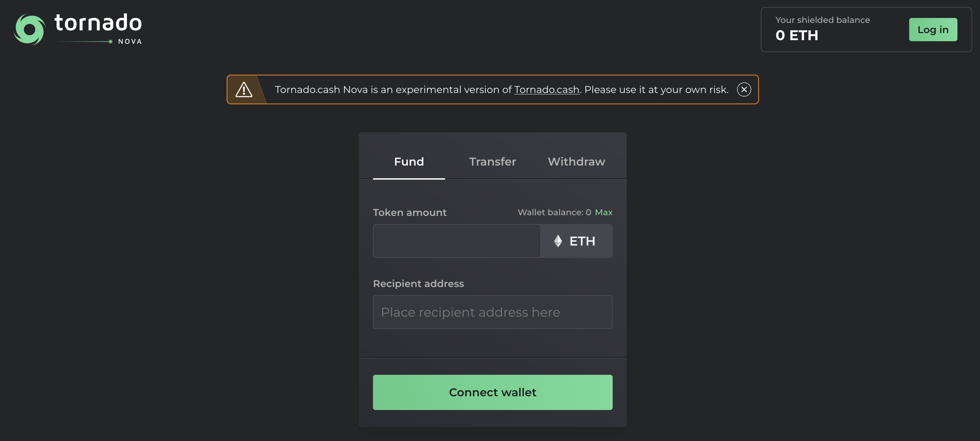This screenshot has width=980, height=441.
Task: Switch to the Fund tab
Action: [409, 162]
